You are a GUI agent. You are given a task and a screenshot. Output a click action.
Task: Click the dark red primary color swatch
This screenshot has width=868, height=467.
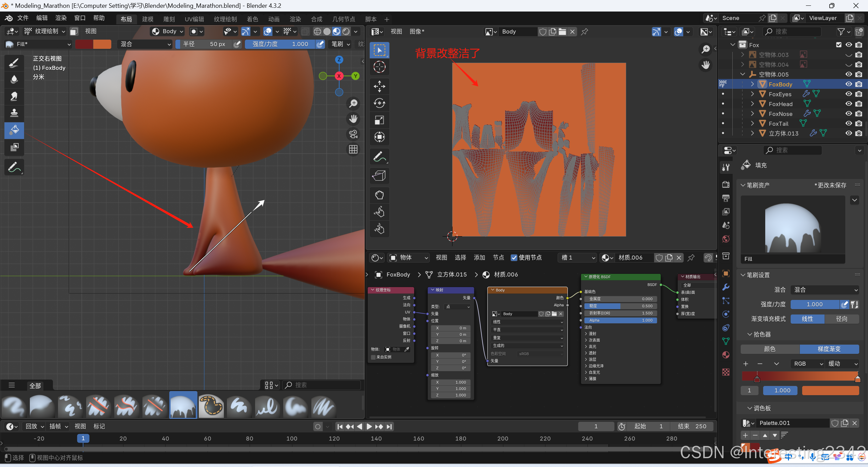click(84, 44)
